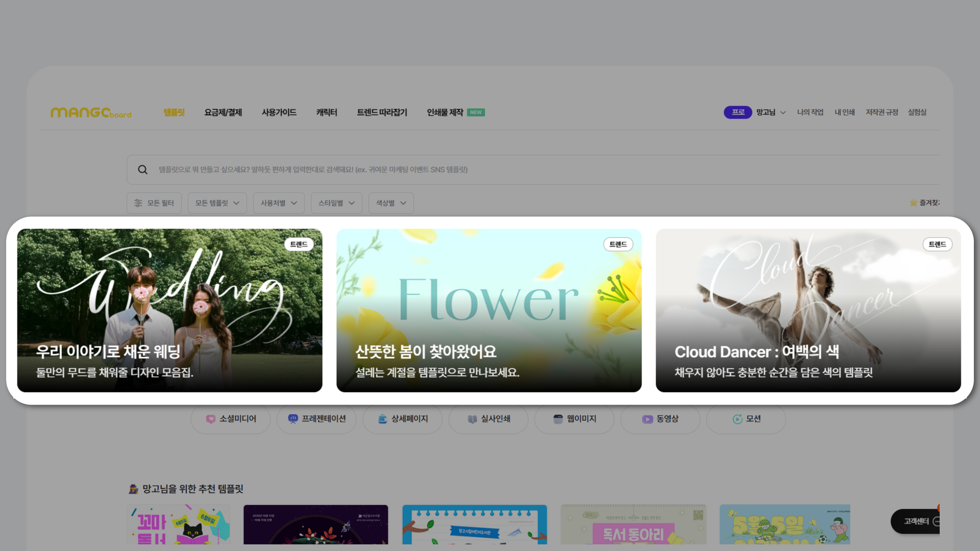
Task: Expand the 사용처별 dropdown
Action: 279,203
